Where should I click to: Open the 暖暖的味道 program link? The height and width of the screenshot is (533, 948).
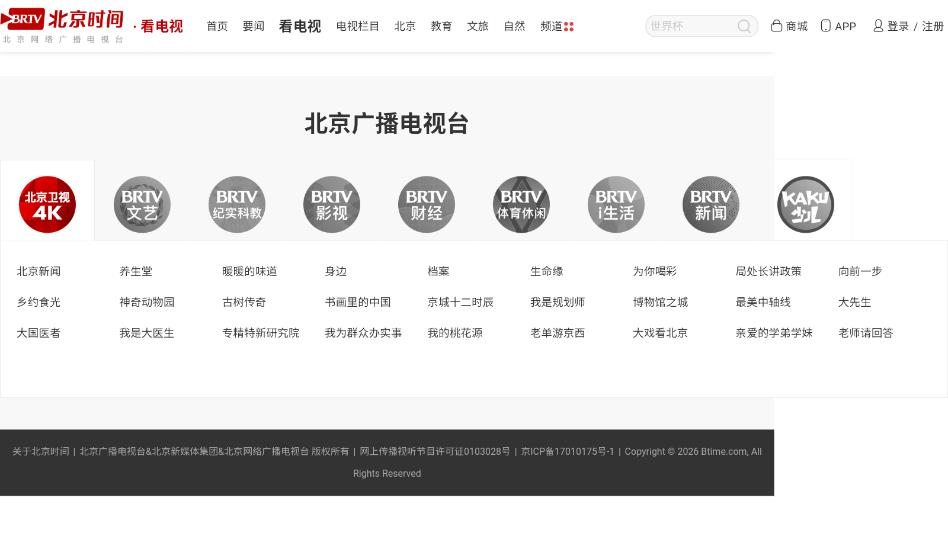click(x=250, y=271)
